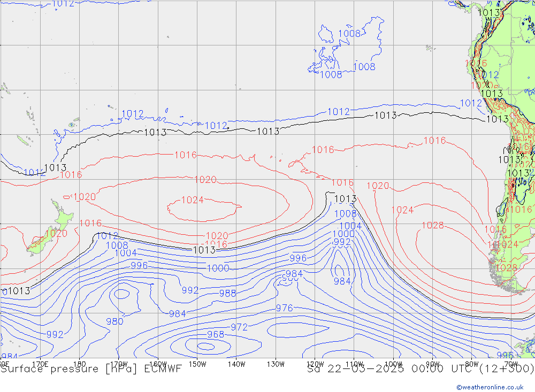Click the 992 label in the bottom-left area

[x=55, y=335]
